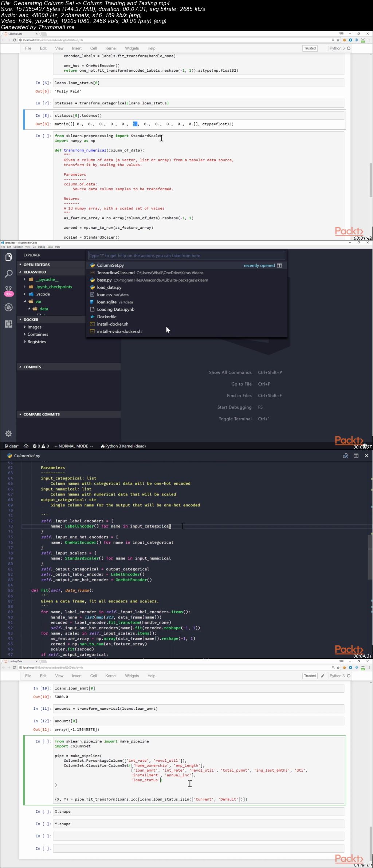Open the Selection menu in VS Code
The image size is (373, 868).
point(18,247)
